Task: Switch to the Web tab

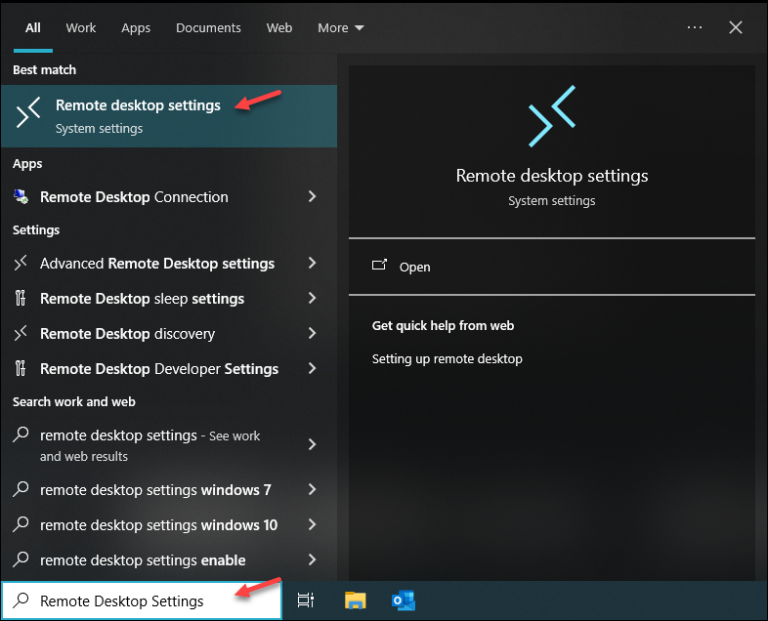Action: tap(279, 28)
